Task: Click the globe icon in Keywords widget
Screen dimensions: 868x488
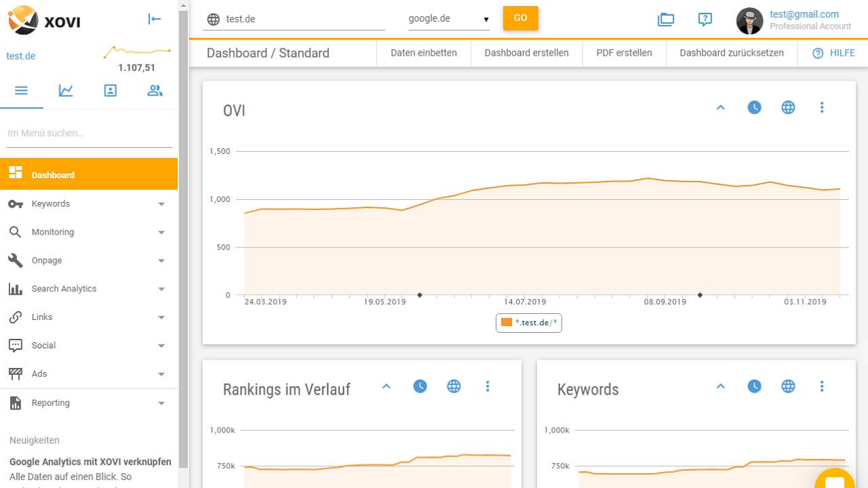Action: 788,386
